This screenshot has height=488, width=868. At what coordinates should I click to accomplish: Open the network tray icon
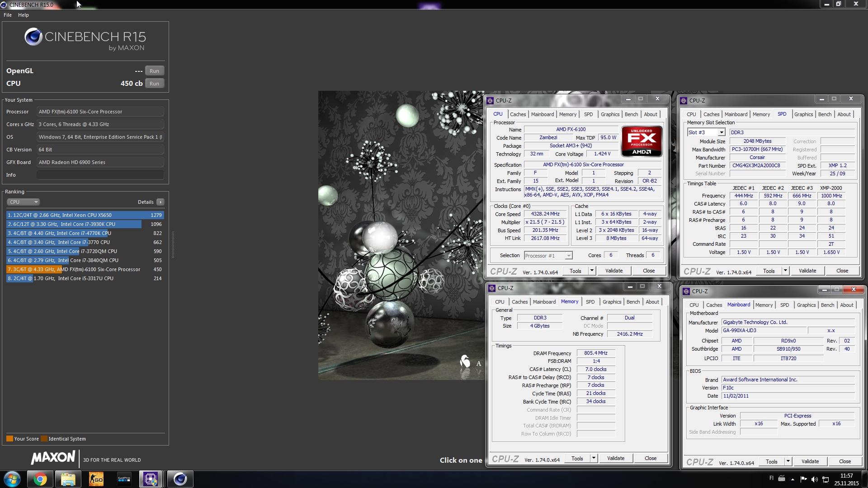pyautogui.click(x=826, y=479)
